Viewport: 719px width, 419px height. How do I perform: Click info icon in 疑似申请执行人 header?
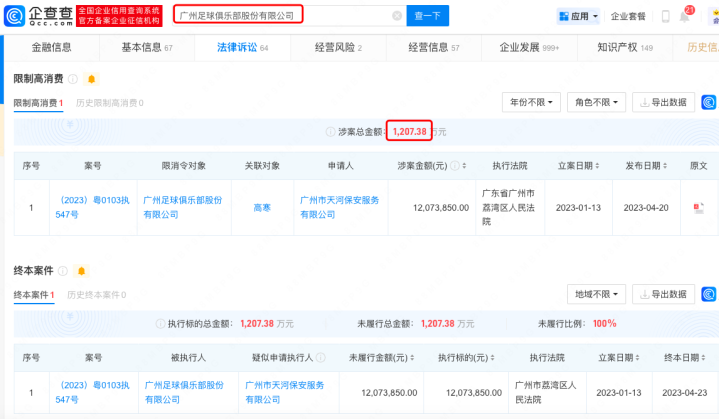(x=321, y=358)
